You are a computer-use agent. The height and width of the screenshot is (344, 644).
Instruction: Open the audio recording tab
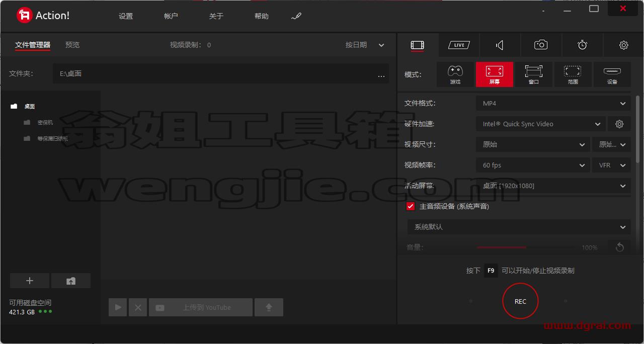500,45
